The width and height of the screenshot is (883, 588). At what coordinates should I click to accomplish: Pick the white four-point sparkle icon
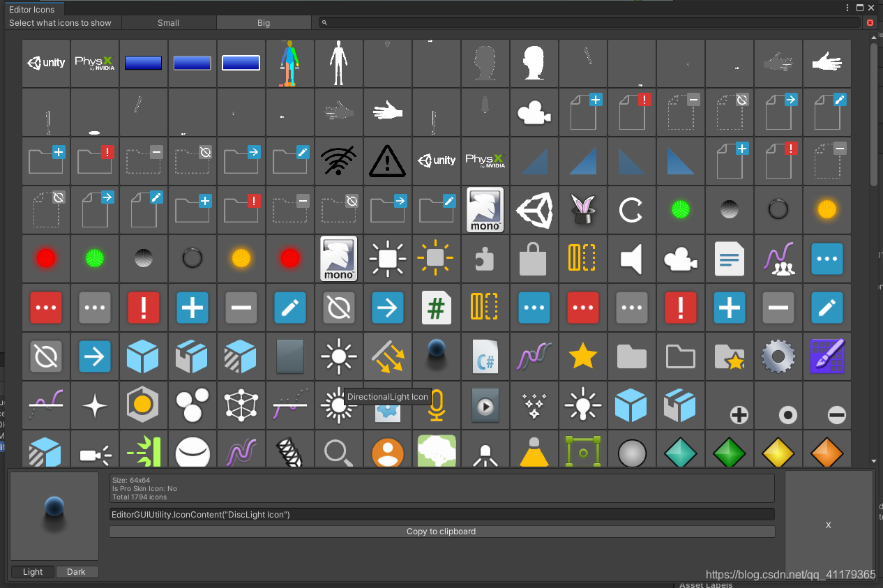point(94,405)
